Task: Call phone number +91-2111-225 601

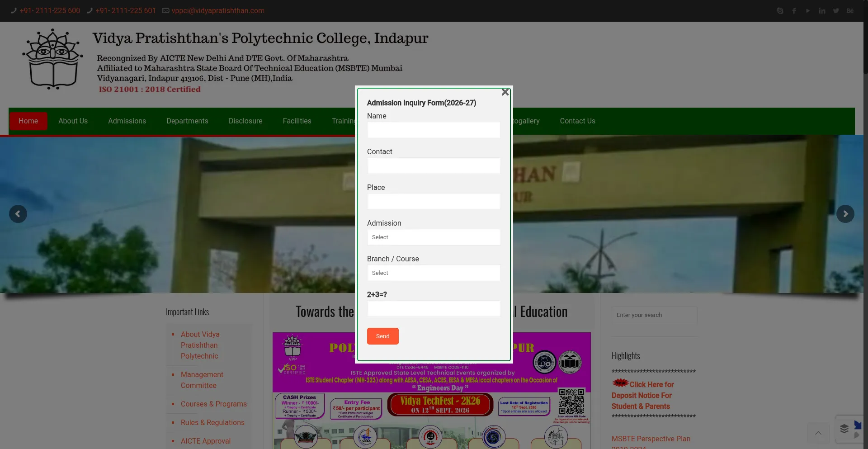Action: [126, 10]
